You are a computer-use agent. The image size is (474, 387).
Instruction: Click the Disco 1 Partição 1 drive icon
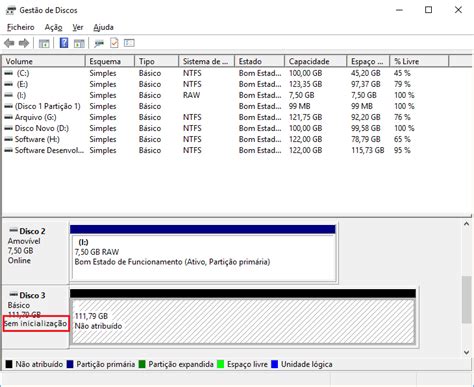click(x=8, y=106)
